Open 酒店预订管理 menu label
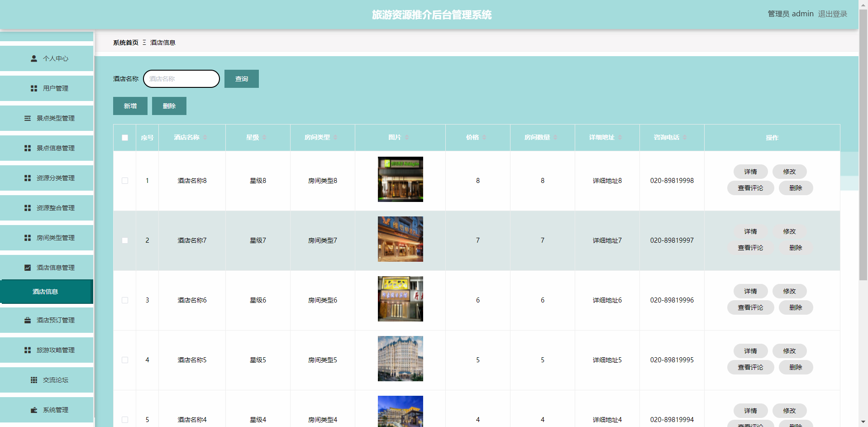Screen dimensions: 868x427 (x=56, y=320)
